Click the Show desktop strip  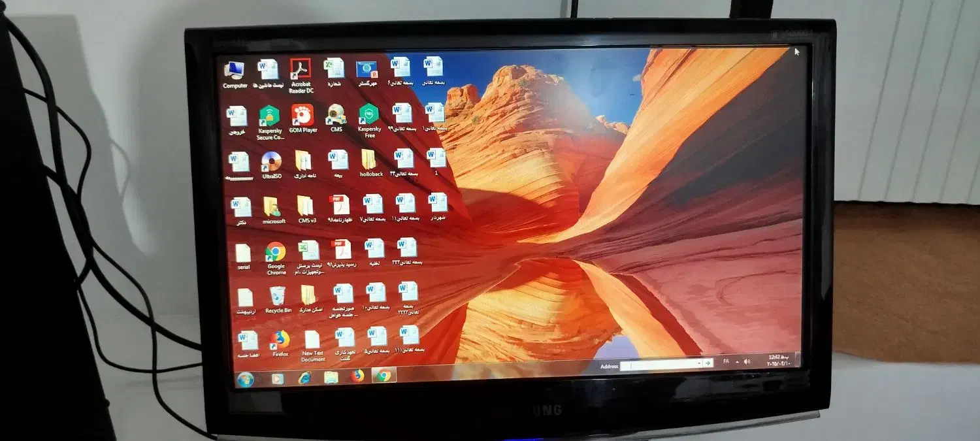(797, 359)
